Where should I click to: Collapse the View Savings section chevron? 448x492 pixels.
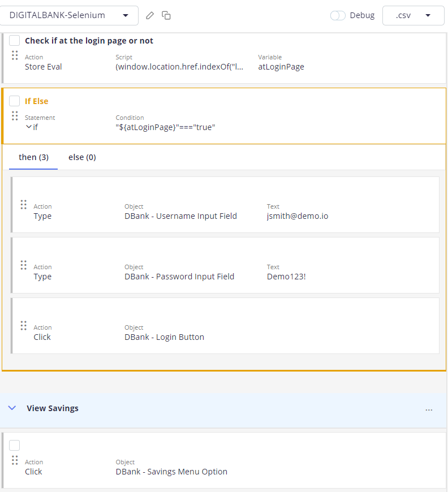click(12, 408)
